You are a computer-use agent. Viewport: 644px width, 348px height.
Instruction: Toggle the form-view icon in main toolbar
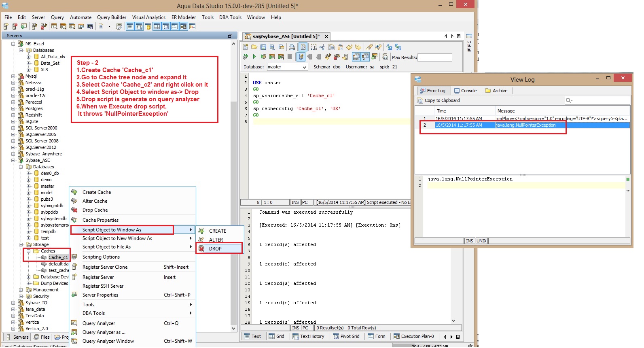pos(175,26)
